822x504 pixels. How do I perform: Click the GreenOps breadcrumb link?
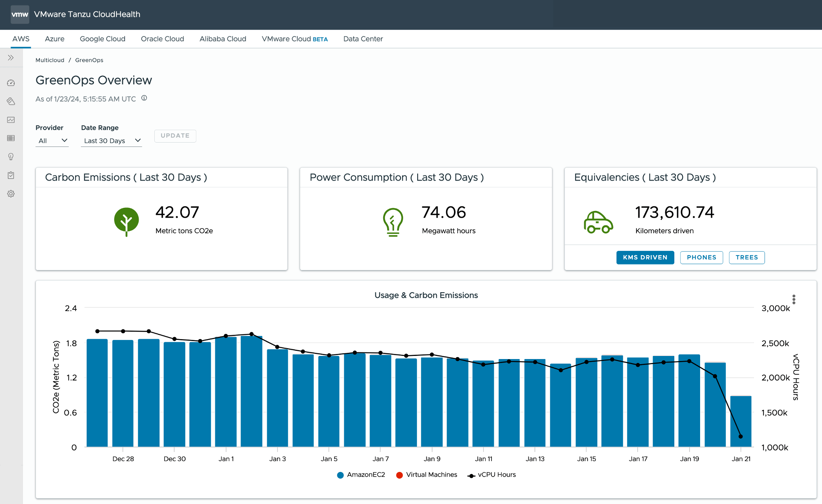point(89,60)
